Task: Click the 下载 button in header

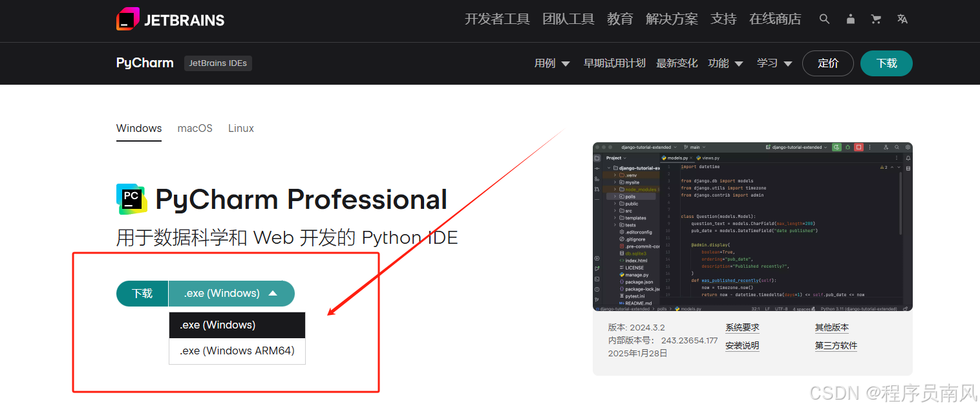Action: (x=886, y=63)
